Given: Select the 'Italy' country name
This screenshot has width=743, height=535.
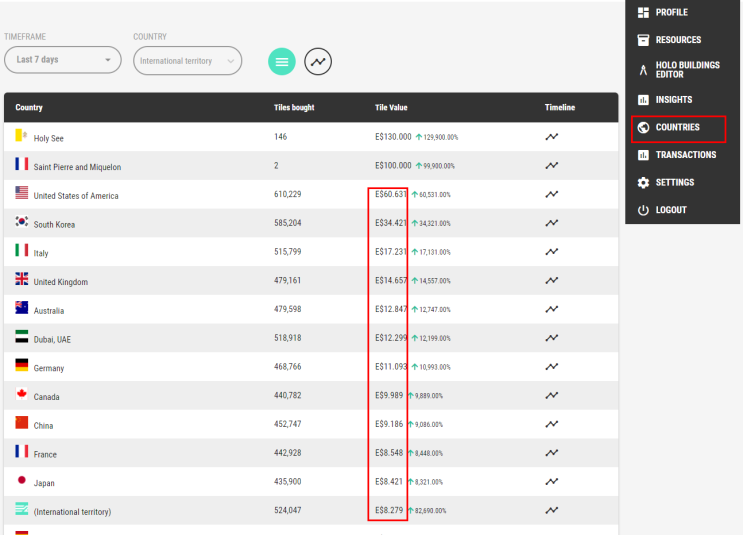Looking at the screenshot, I should click(x=41, y=254).
